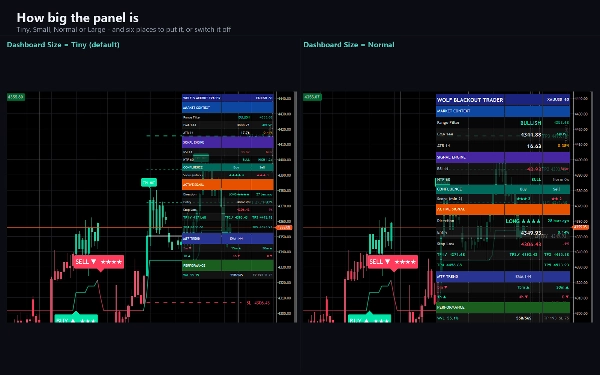Click the blue MTF Trend header in the Tiny panel
The image size is (600, 375).
pyautogui.click(x=228, y=238)
